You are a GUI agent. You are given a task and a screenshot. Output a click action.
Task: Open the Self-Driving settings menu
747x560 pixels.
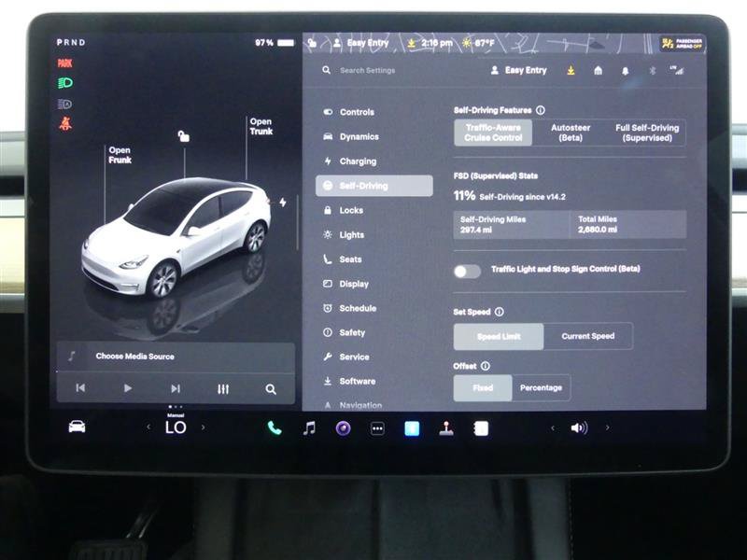point(374,186)
